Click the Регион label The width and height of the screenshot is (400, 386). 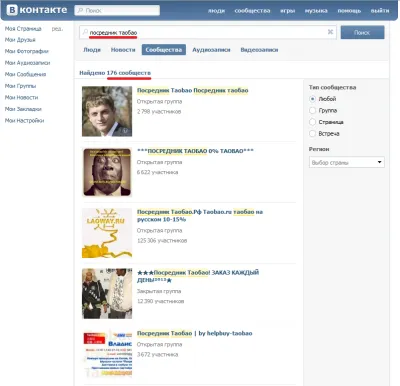pos(319,149)
